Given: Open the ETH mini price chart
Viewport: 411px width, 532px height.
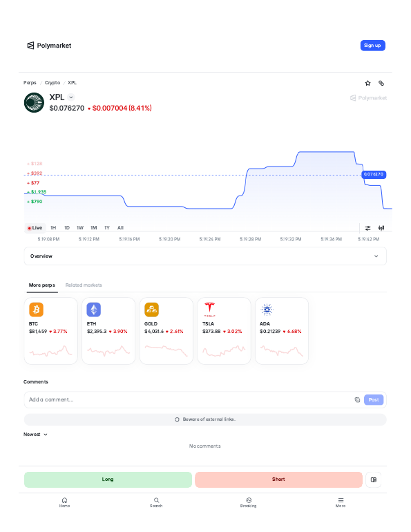Looking at the screenshot, I should (108, 350).
